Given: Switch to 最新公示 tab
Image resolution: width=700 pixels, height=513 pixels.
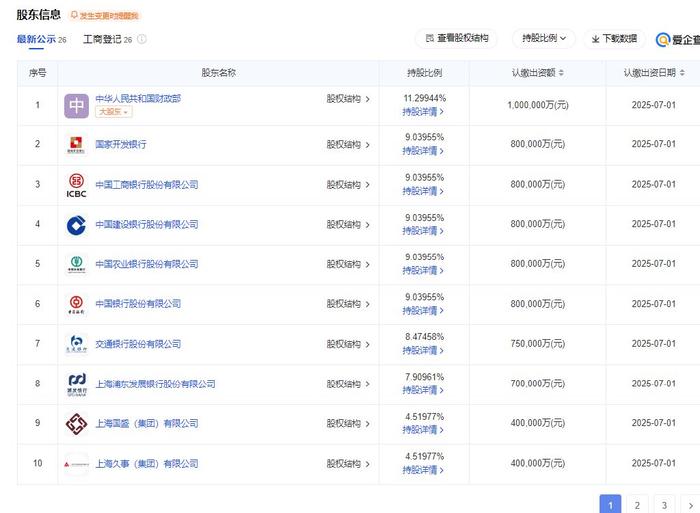Looking at the screenshot, I should pos(41,39).
